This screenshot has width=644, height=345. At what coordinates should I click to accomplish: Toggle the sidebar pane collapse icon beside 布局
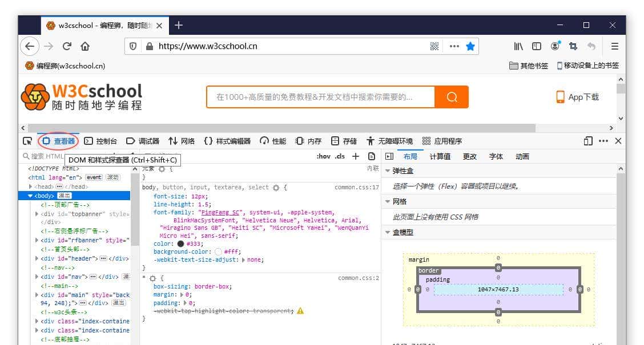click(x=389, y=156)
